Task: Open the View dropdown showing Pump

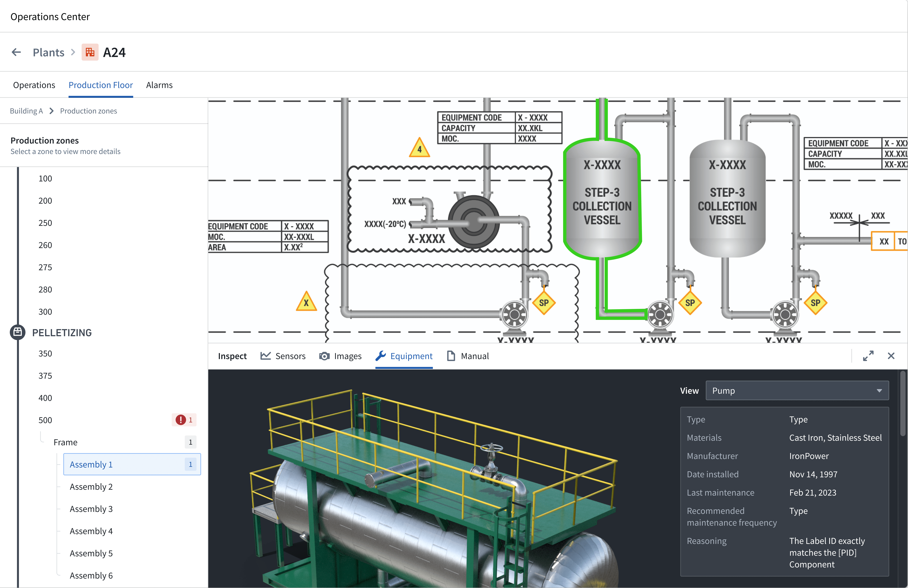Action: [797, 391]
